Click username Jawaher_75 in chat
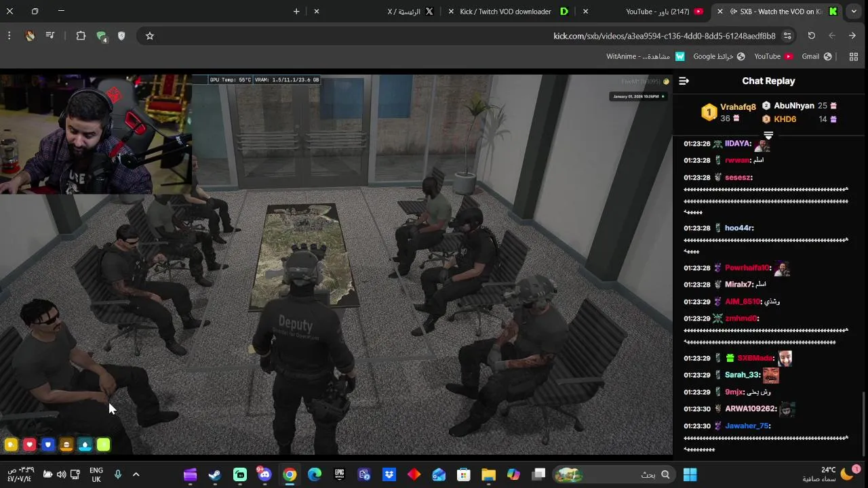The height and width of the screenshot is (488, 868). point(747,426)
